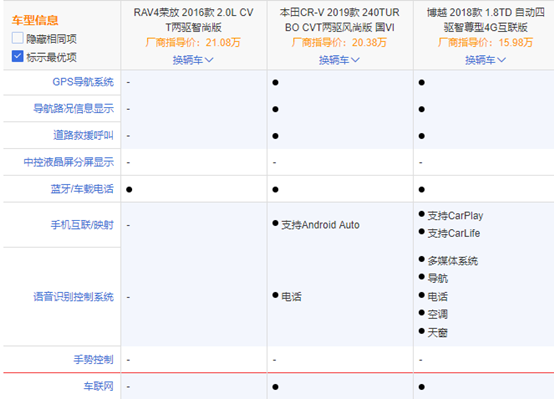Open the 本田CR-V 2019款 car title

point(340,20)
